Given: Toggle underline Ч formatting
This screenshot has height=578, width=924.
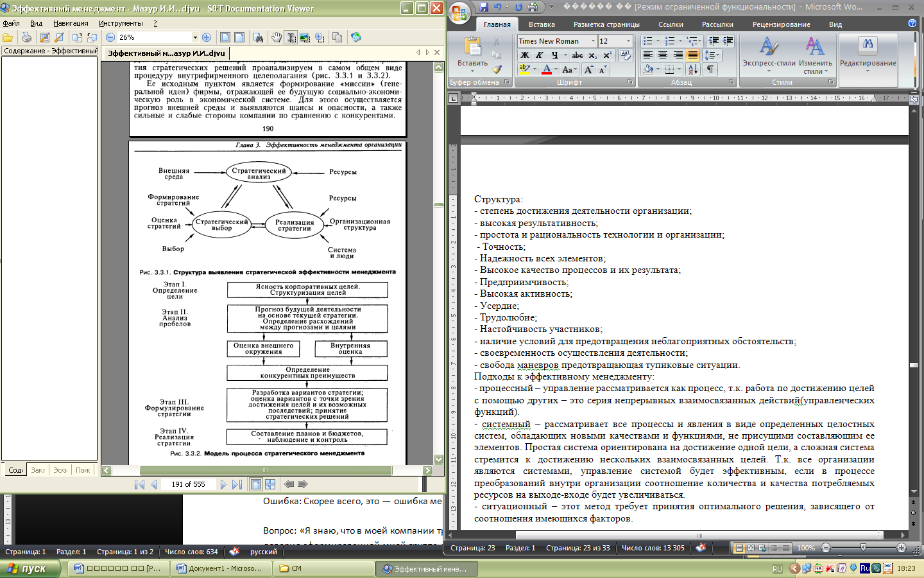Looking at the screenshot, I should (x=554, y=55).
